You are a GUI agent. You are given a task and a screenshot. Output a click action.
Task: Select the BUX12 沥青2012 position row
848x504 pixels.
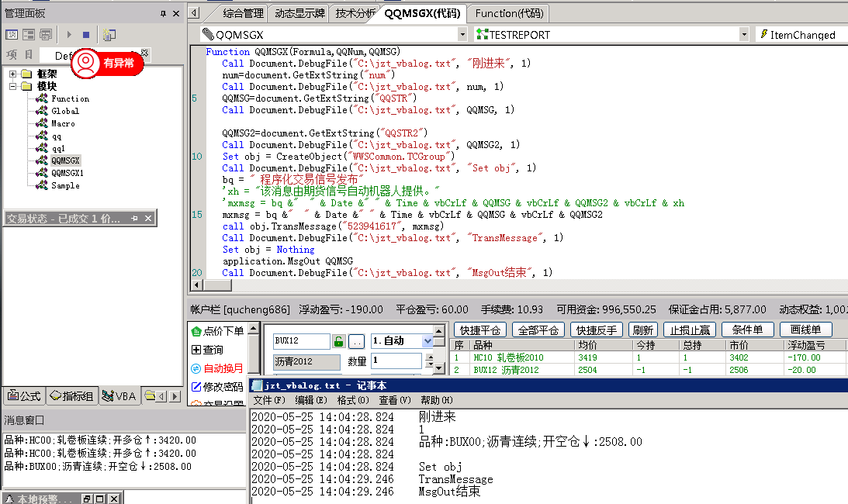pyautogui.click(x=648, y=370)
